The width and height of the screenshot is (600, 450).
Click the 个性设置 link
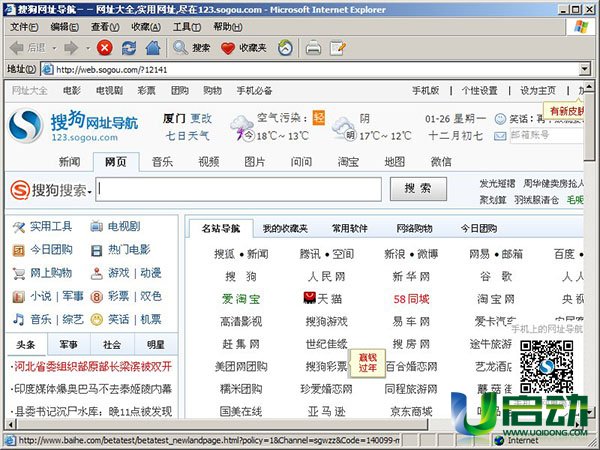(x=479, y=91)
